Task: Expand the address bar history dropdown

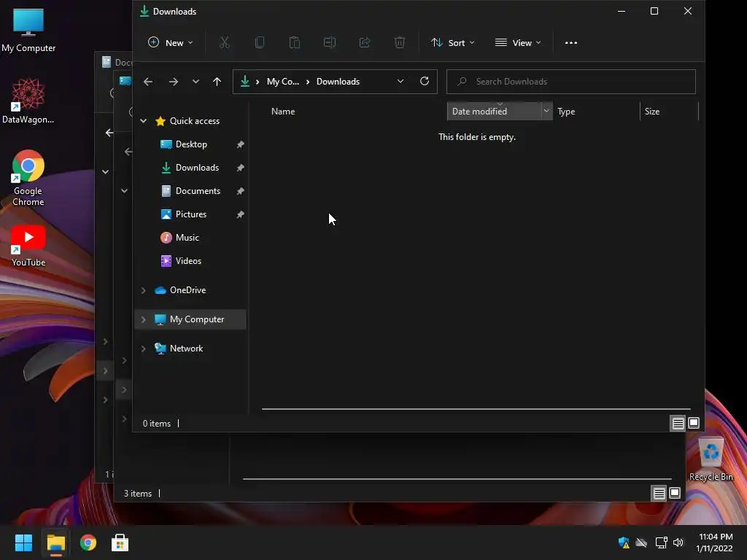Action: click(400, 82)
